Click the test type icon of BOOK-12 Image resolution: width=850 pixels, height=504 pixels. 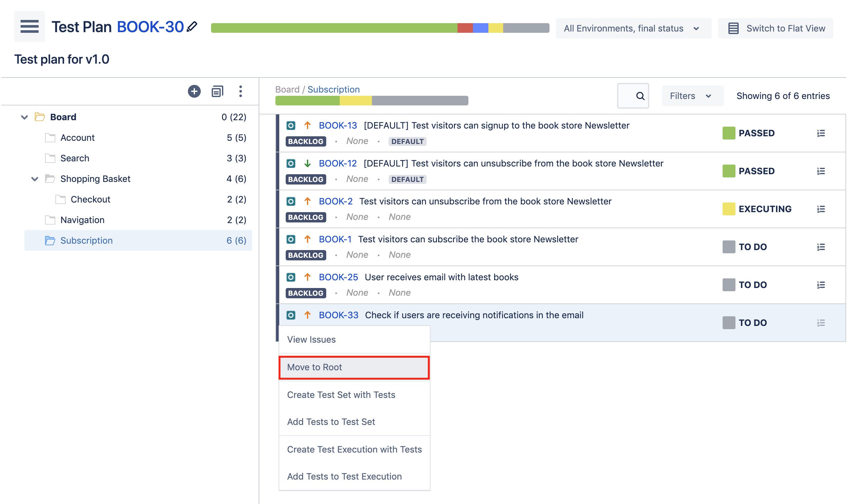(x=291, y=163)
